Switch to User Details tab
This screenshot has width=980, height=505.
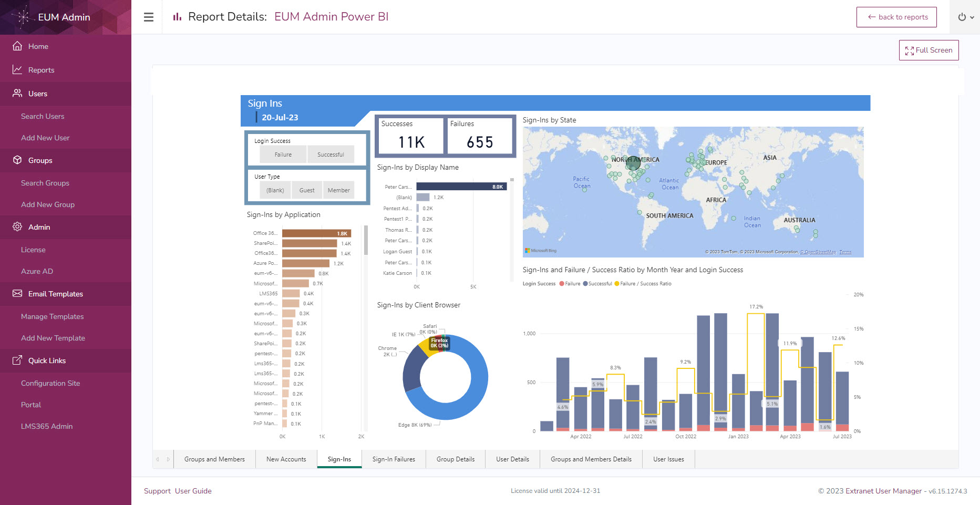click(512, 459)
